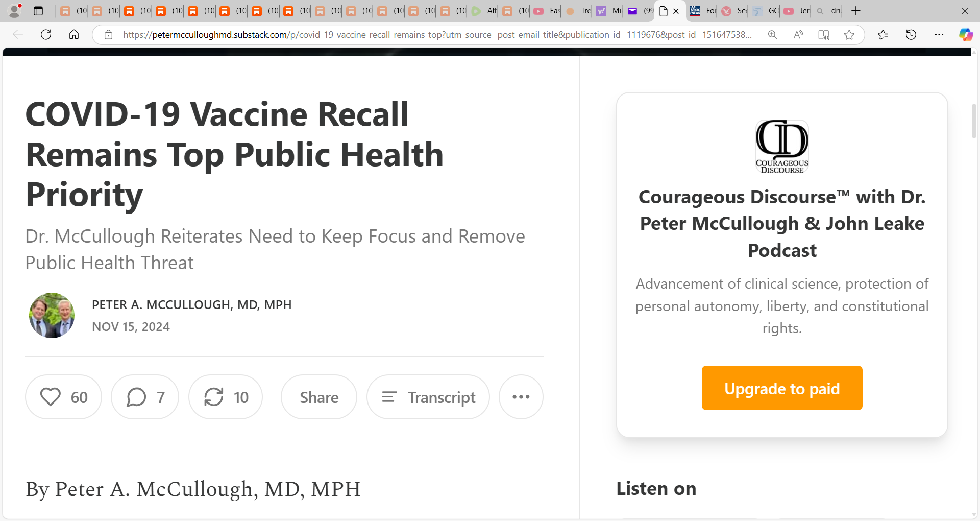The width and height of the screenshot is (980, 521).
Task: Click the Upgrade to paid button
Action: pyautogui.click(x=782, y=388)
